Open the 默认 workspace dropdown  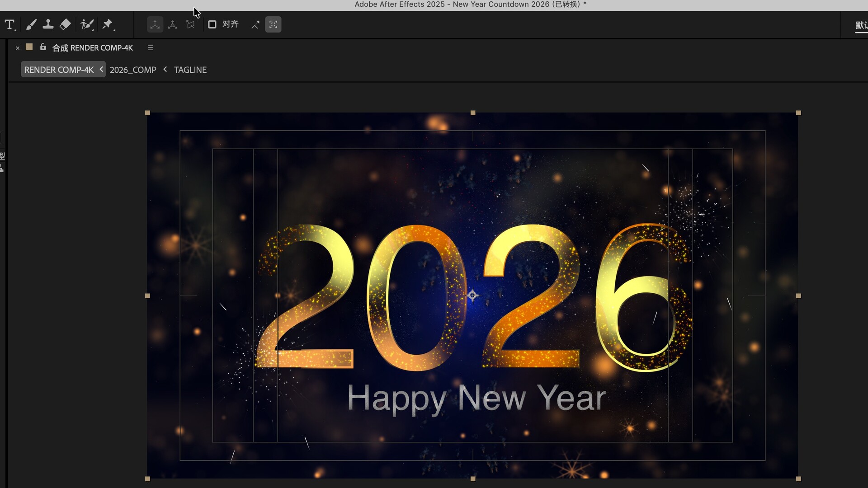860,26
